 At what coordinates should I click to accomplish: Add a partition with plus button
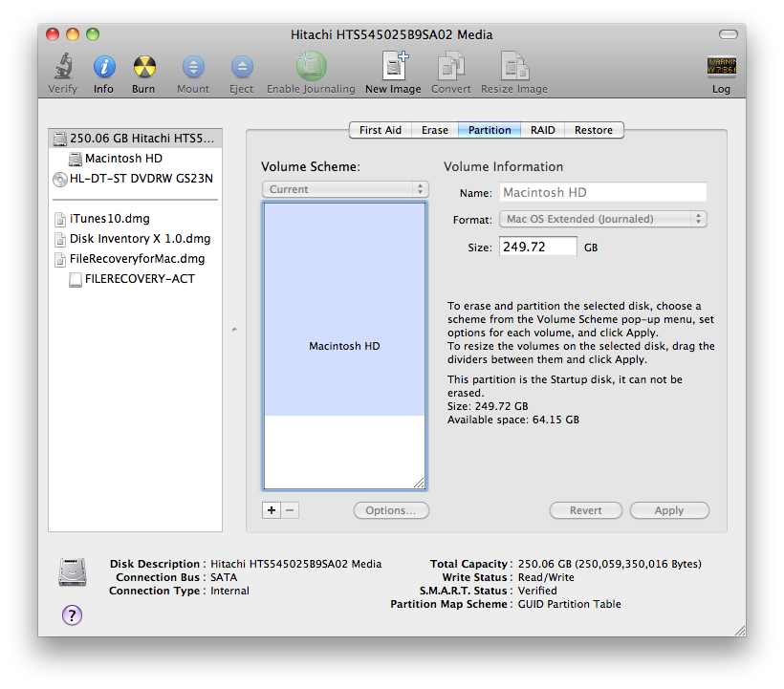[x=271, y=510]
